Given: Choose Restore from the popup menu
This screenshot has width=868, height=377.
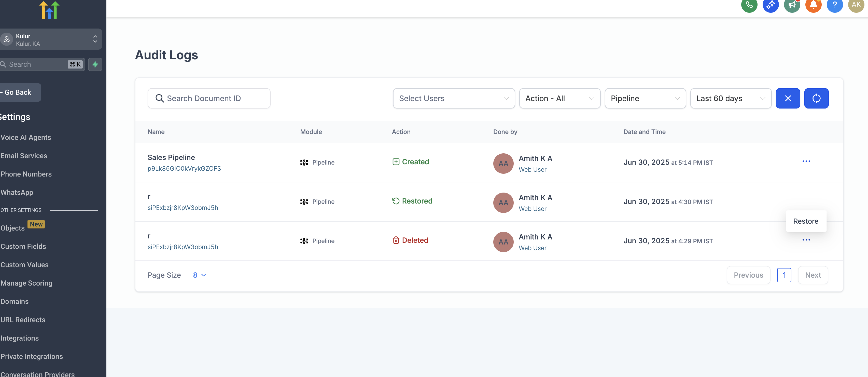Looking at the screenshot, I should click(x=805, y=221).
